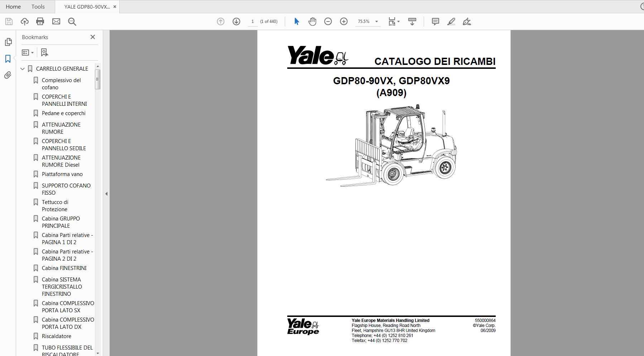The width and height of the screenshot is (644, 356).
Task: Switch to the Tools tab
Action: 38,6
